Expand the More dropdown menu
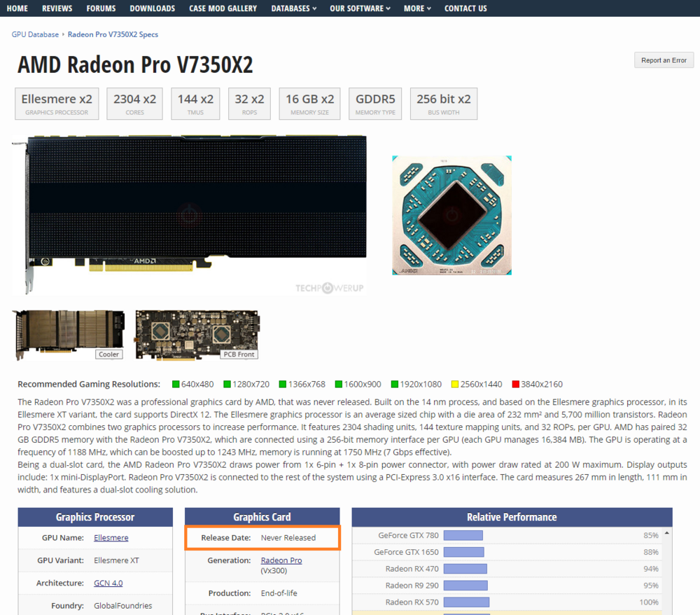Screen dimensions: 700x615 click(417, 8)
